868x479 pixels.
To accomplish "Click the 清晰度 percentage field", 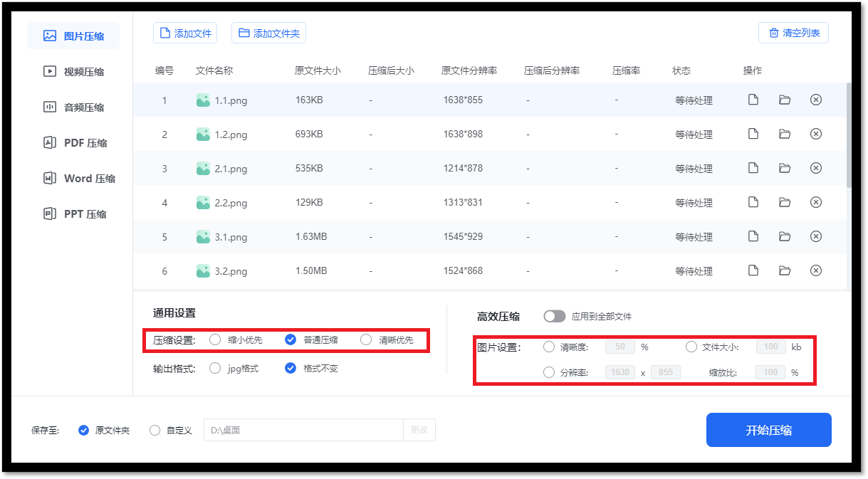I will click(620, 347).
